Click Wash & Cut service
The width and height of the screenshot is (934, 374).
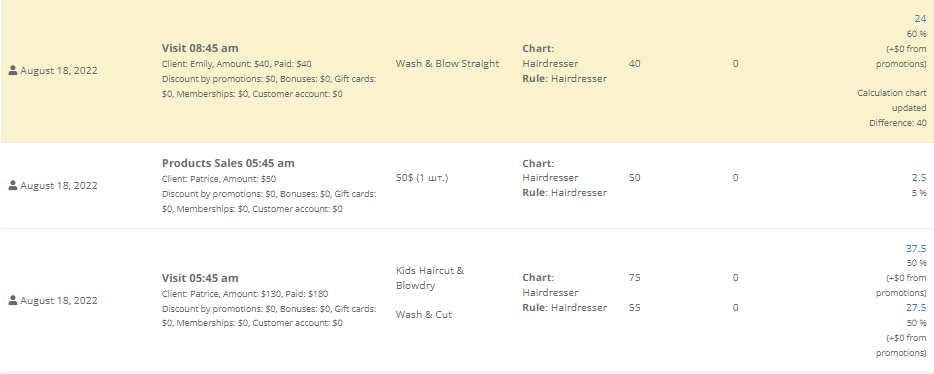tap(424, 314)
